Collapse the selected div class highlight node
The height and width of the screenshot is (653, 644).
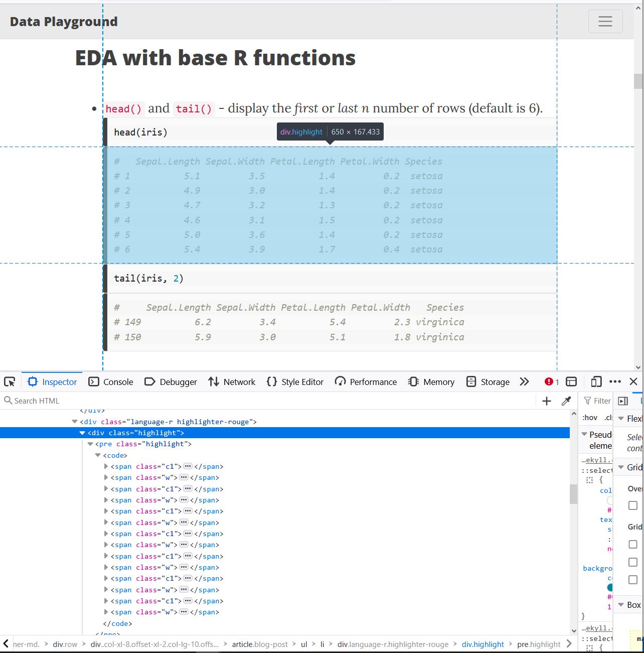tap(82, 433)
